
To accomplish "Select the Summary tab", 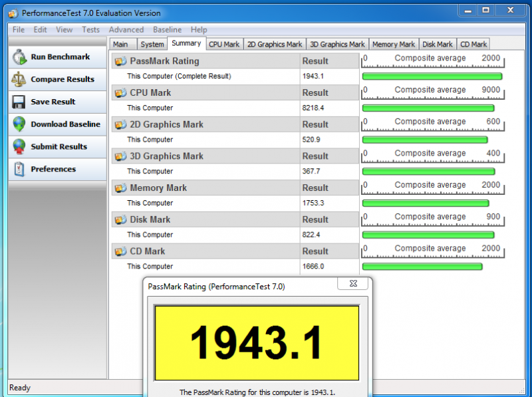I will click(186, 43).
